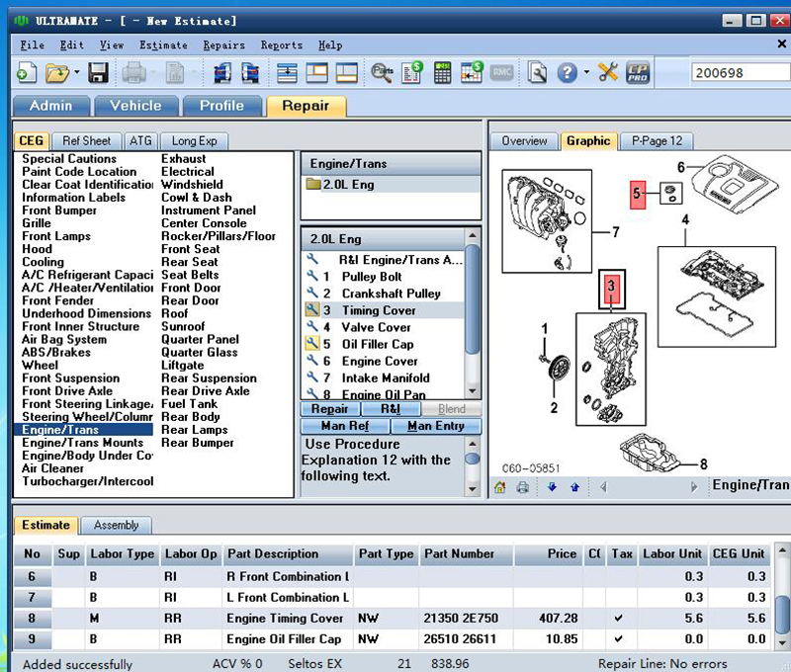Image resolution: width=791 pixels, height=672 pixels.
Task: Select the Front Bumper category
Action: tap(59, 210)
